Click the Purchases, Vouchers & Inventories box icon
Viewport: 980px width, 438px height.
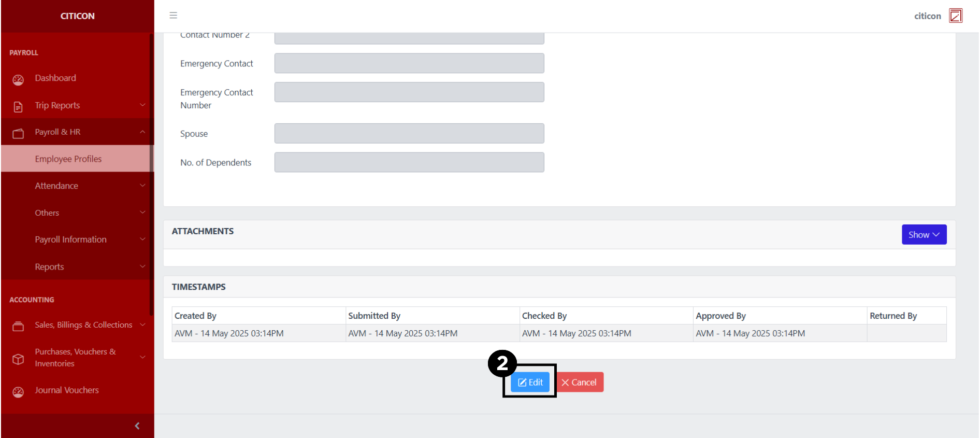click(18, 359)
